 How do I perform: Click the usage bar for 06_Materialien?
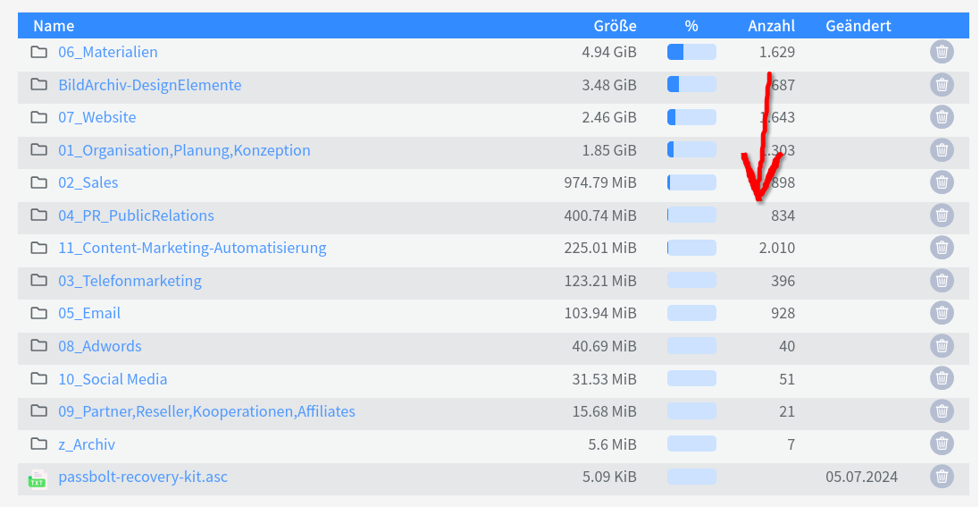click(691, 52)
